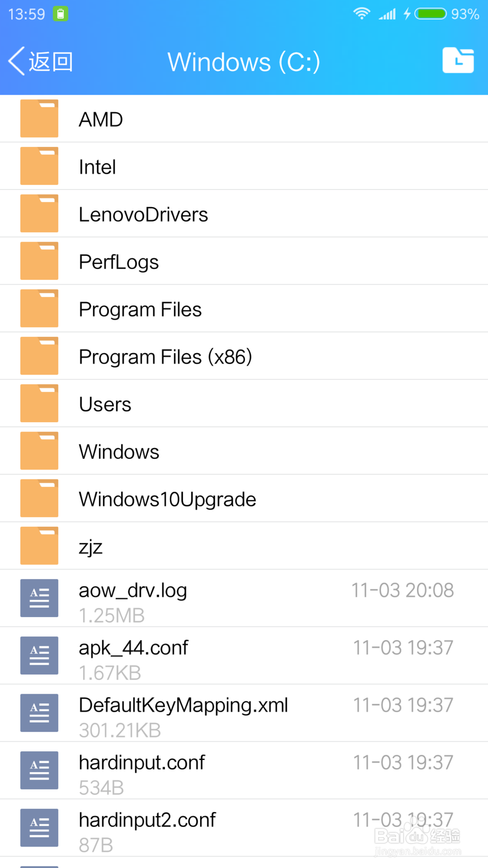Open the Intel folder
488x868 pixels.
pos(98,167)
